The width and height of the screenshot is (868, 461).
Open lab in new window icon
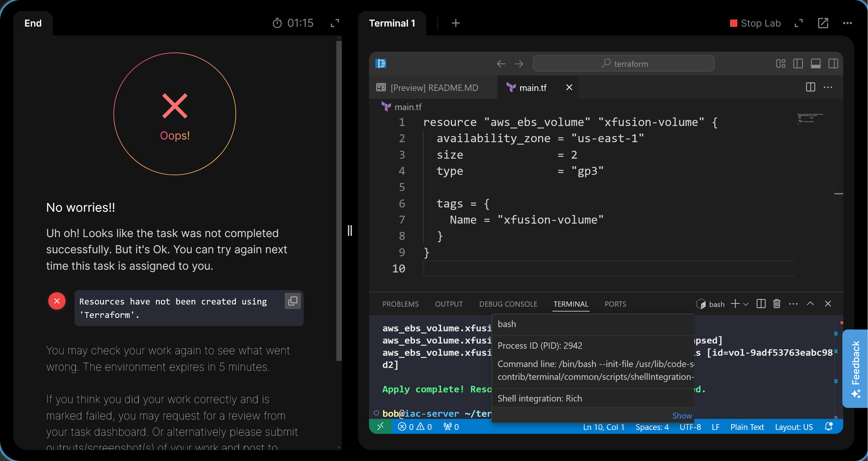coord(823,23)
